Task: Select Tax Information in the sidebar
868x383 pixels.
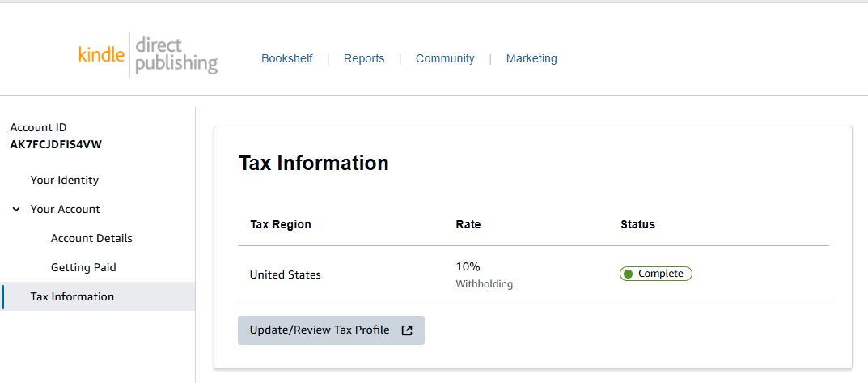Action: pyautogui.click(x=72, y=296)
